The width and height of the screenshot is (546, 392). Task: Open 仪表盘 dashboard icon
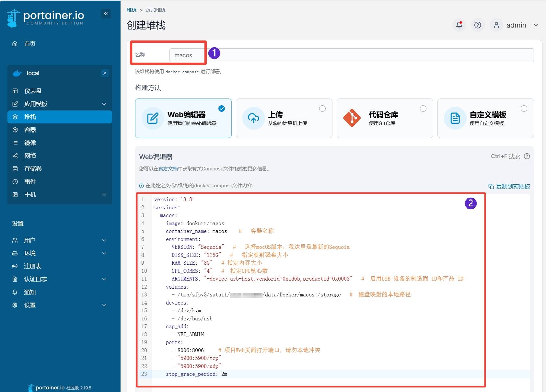coord(15,91)
